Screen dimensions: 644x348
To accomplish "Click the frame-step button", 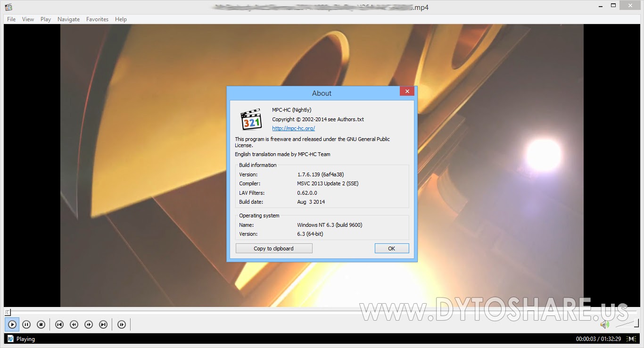I will 121,324.
